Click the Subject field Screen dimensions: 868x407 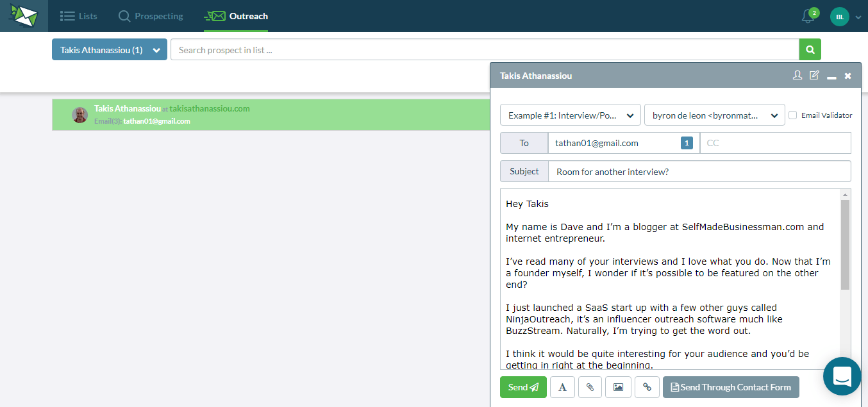pyautogui.click(x=699, y=171)
